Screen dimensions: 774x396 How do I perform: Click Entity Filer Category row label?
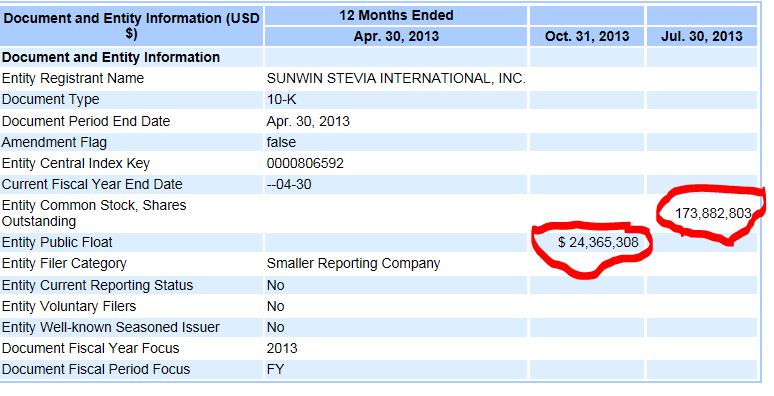click(x=64, y=264)
